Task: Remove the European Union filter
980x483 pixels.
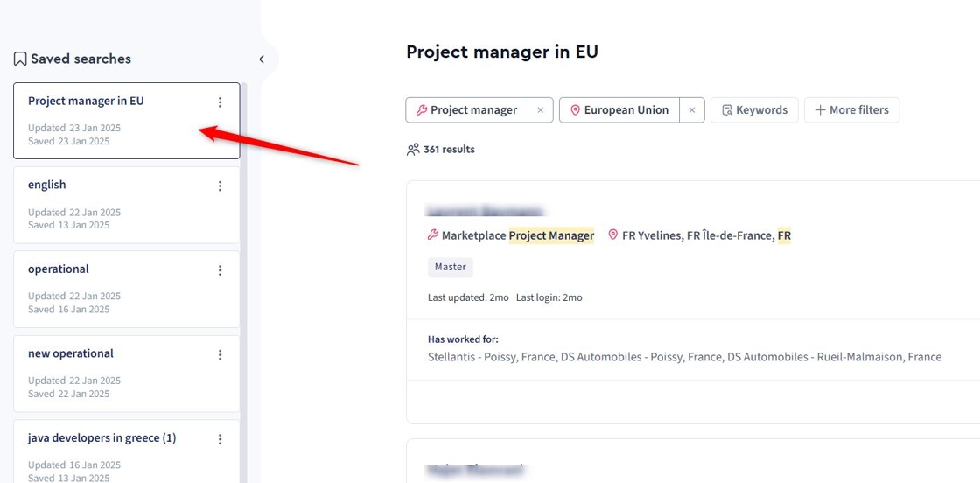Action: coord(691,110)
